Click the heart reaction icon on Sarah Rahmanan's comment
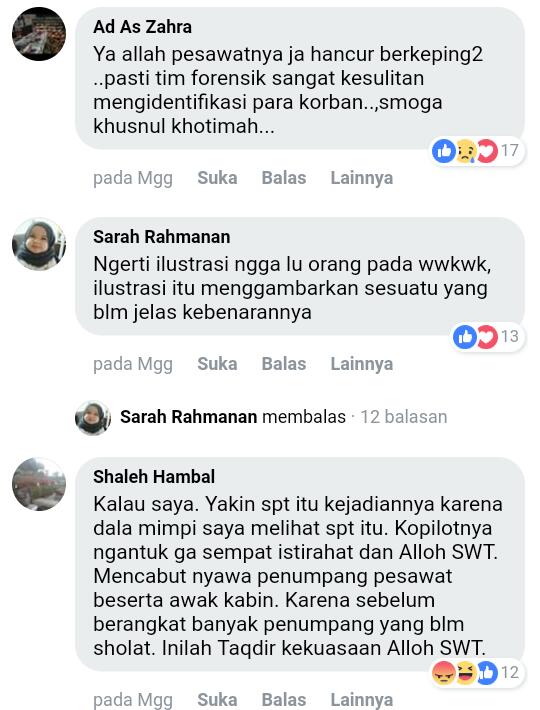This screenshot has height=710, width=540. 487,336
